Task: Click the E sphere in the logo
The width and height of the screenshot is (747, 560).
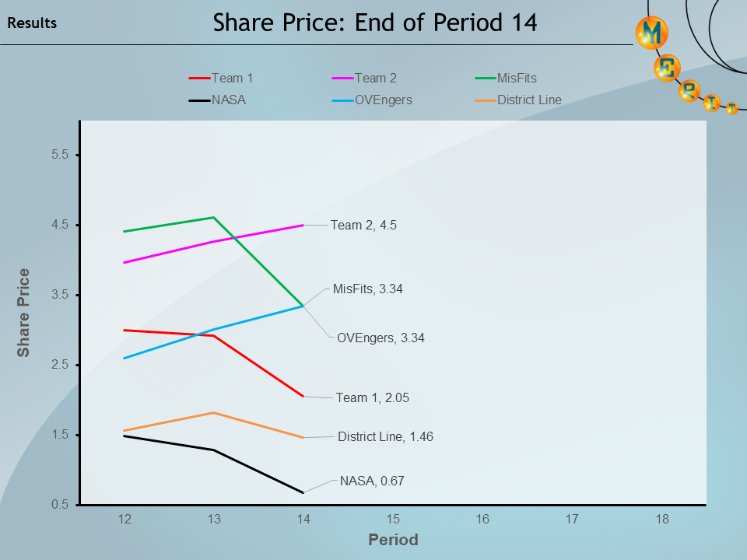Action: point(668,68)
